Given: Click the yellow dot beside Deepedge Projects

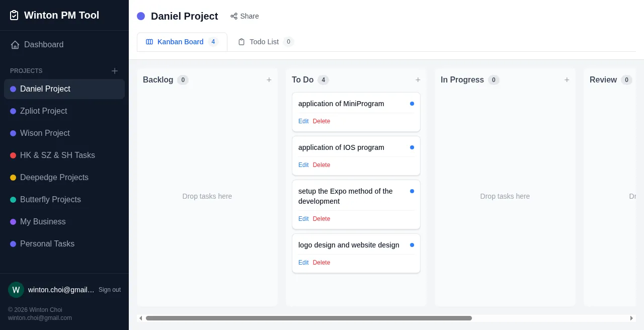Looking at the screenshot, I should click(13, 178).
